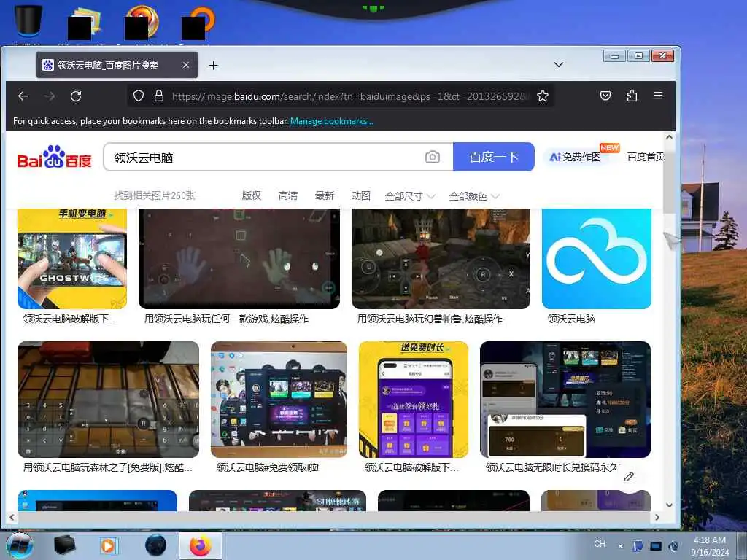Open the media player taskbar icon
This screenshot has height=560, width=747.
tap(109, 545)
